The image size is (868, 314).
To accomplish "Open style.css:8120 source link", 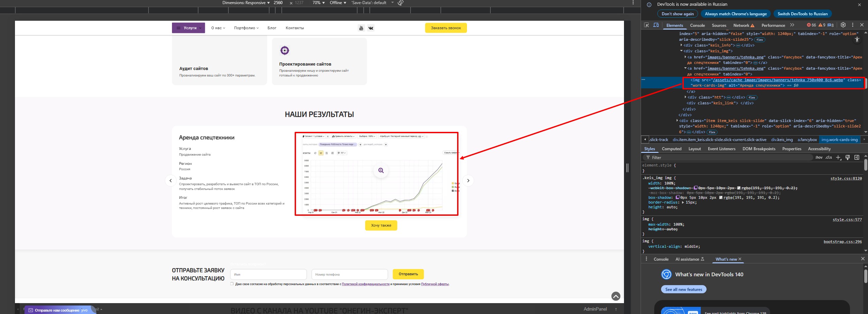I will 846,178.
